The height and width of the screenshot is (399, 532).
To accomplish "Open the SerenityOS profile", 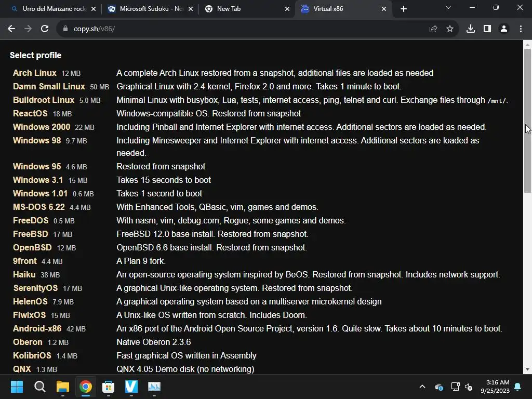I will point(36,288).
